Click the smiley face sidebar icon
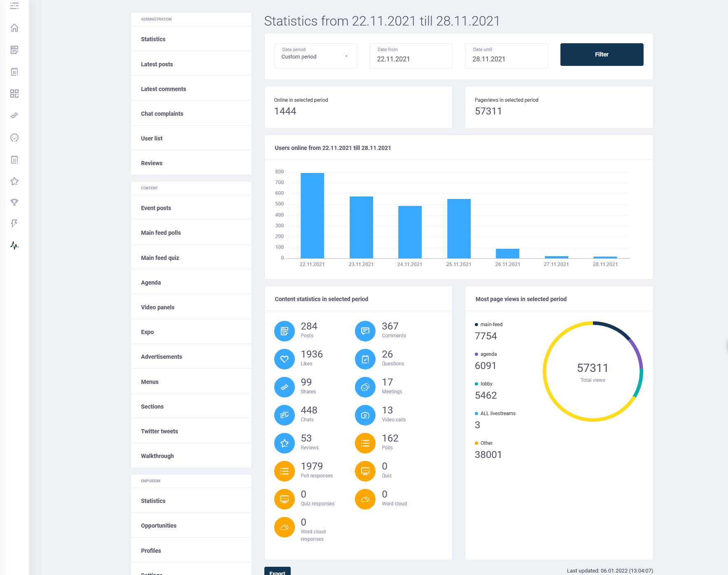 coord(14,138)
